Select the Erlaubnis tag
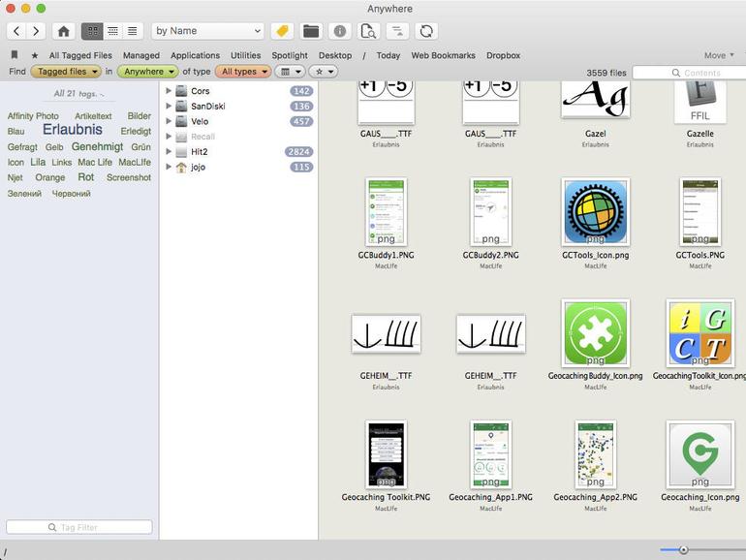This screenshot has height=560, width=746. (73, 130)
